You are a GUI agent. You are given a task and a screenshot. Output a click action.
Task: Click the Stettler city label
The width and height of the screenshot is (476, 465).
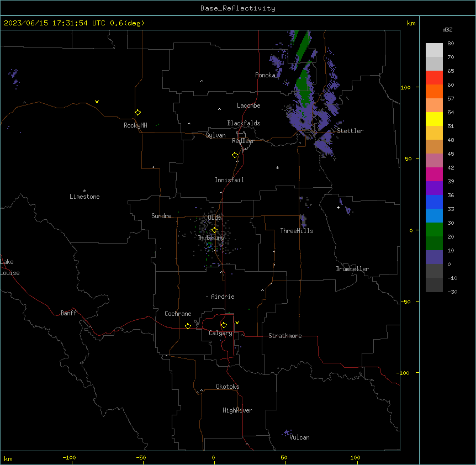click(x=350, y=131)
